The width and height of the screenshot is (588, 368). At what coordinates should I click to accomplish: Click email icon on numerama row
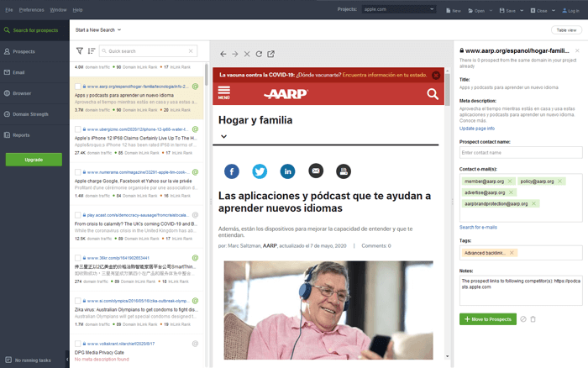pyautogui.click(x=196, y=172)
